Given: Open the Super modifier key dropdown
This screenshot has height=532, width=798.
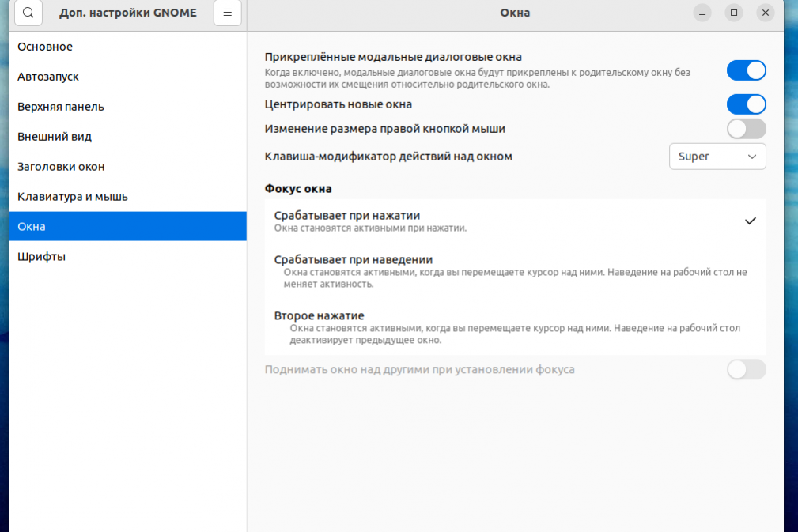Looking at the screenshot, I should coord(717,157).
